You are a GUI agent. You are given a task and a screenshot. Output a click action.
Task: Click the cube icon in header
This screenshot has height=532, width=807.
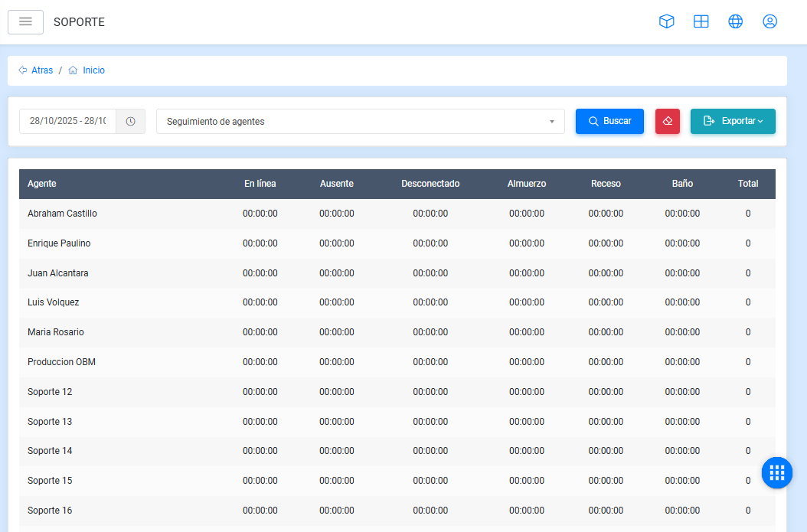666,21
